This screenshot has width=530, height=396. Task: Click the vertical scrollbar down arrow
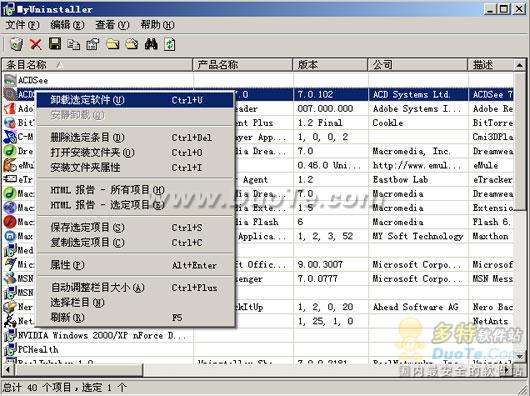tap(520, 355)
